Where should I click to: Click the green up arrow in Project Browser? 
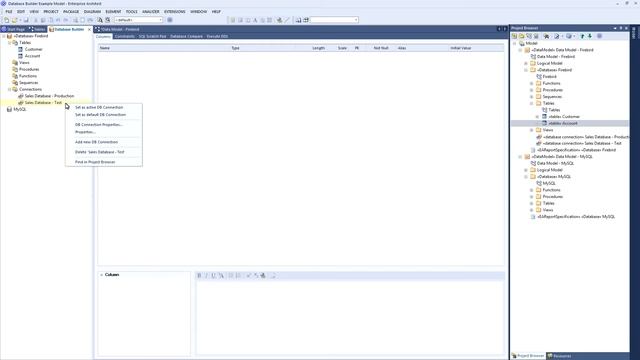[x=582, y=36]
